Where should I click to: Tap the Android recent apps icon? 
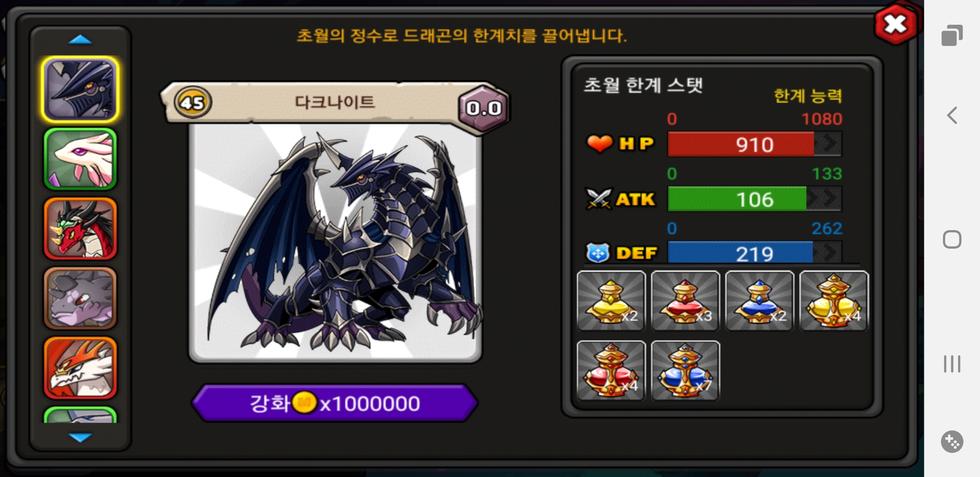coord(952,364)
